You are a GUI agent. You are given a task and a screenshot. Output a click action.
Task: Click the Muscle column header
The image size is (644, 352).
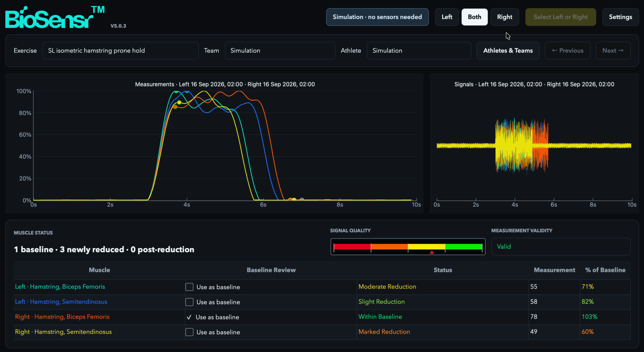click(99, 270)
